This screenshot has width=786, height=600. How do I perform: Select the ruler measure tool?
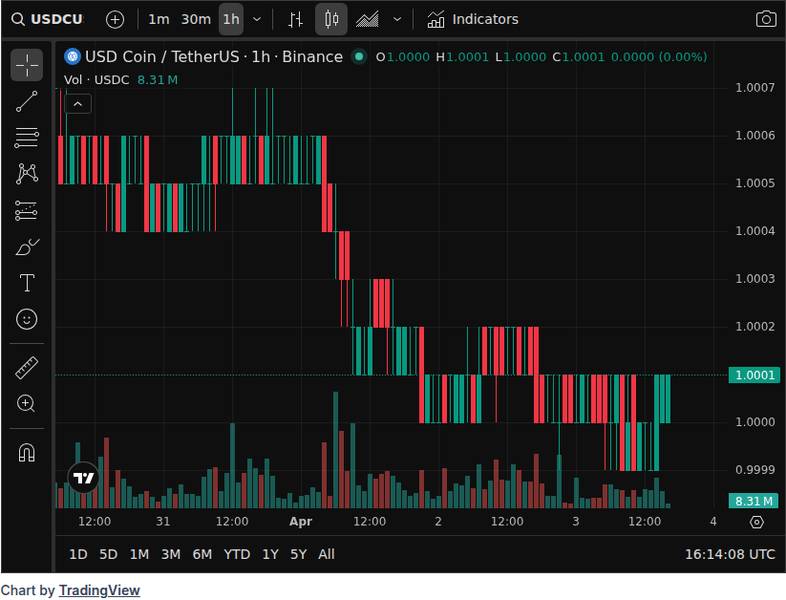pyautogui.click(x=27, y=367)
